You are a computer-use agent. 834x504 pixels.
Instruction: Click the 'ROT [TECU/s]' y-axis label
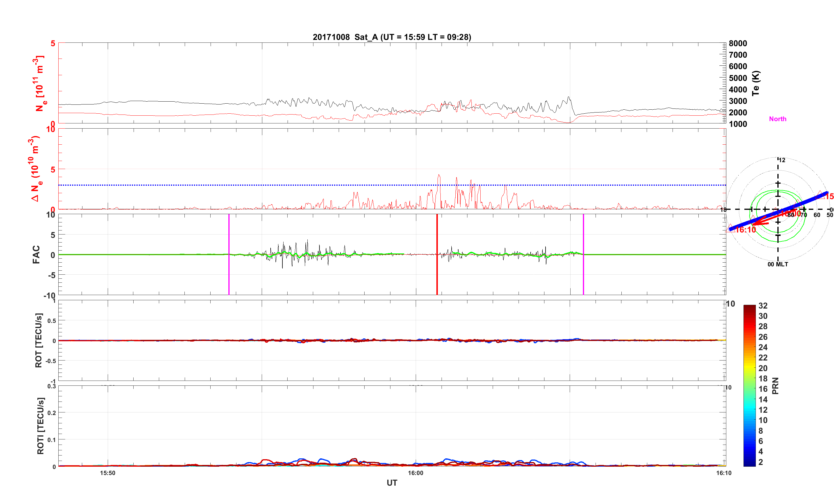click(x=38, y=340)
